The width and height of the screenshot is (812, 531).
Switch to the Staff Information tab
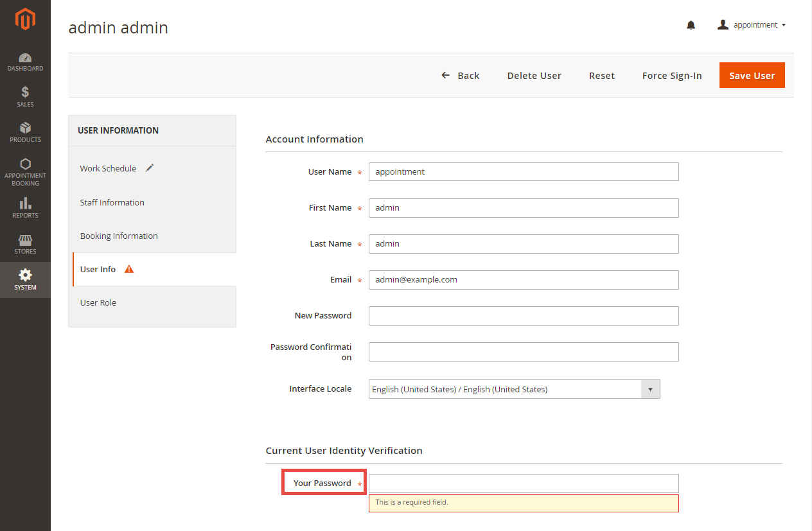112,202
